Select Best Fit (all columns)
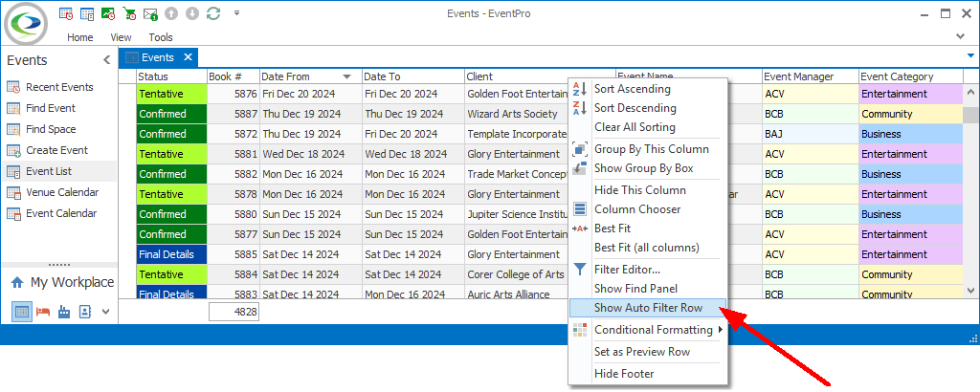Screen dimensions: 980x392 (x=648, y=248)
